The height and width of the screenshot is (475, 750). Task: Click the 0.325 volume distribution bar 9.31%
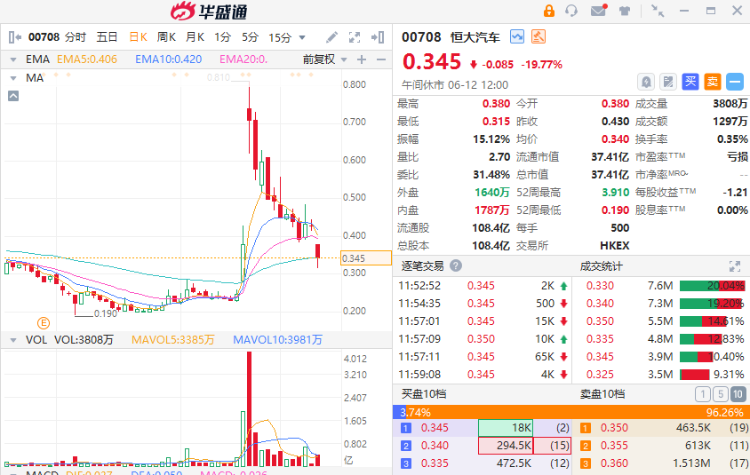(695, 375)
